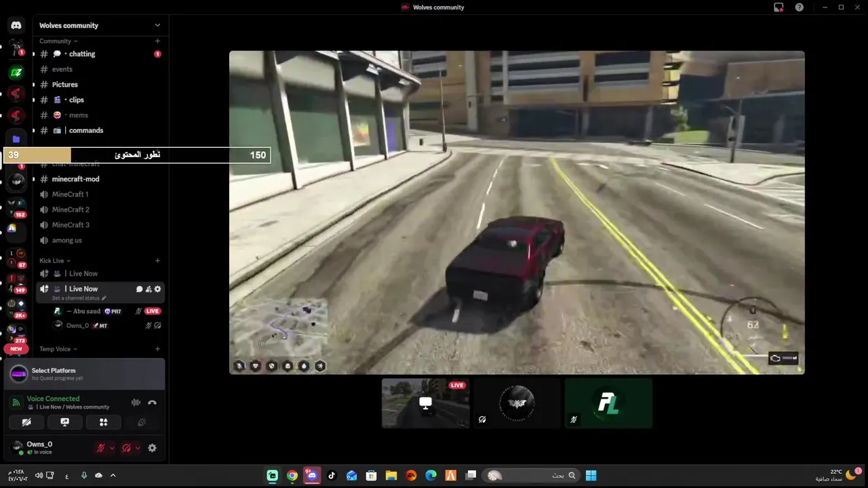Image resolution: width=868 pixels, height=488 pixels.
Task: Open File Explorer from taskbar
Action: point(391,475)
